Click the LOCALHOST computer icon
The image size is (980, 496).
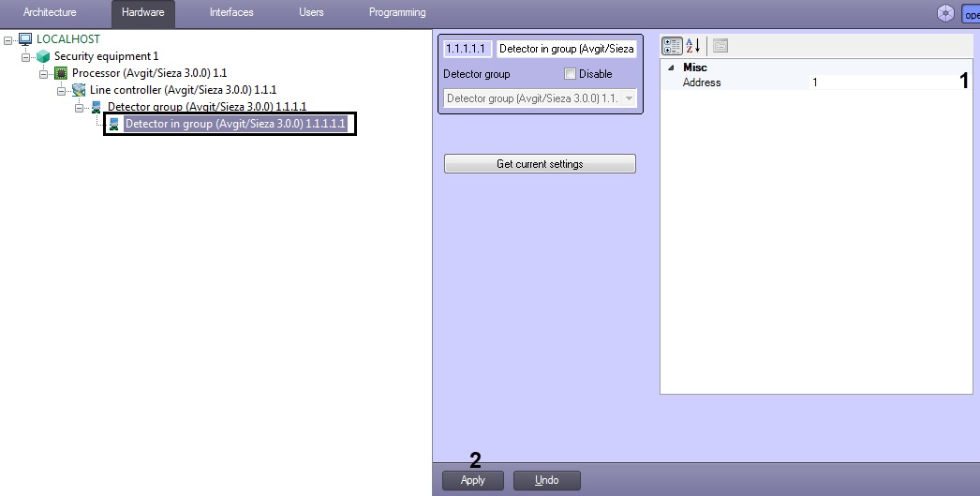click(x=25, y=39)
